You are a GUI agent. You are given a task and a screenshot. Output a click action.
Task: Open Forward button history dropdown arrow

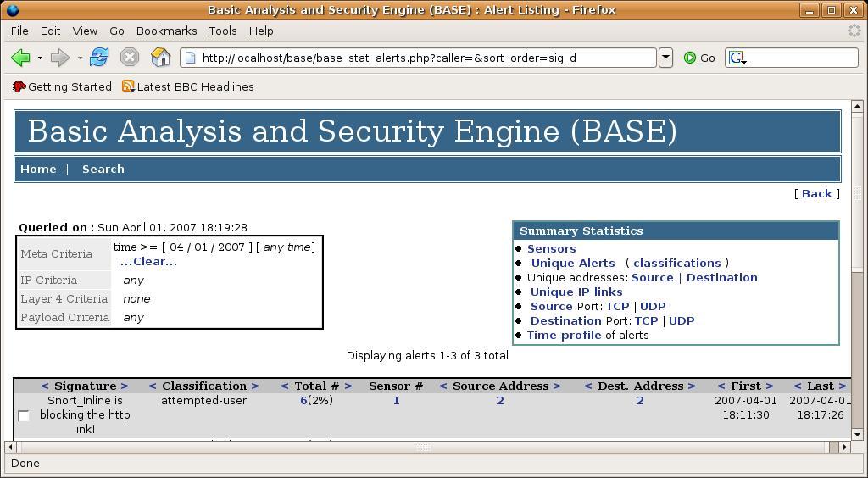coord(80,58)
